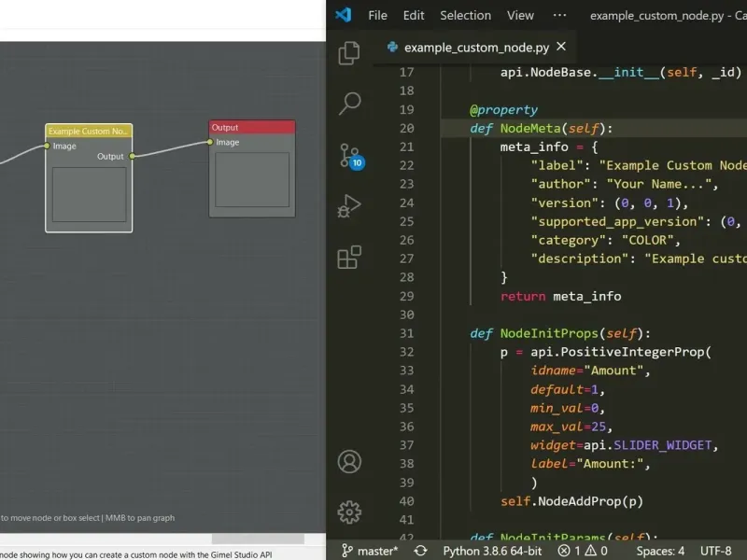Image resolution: width=747 pixels, height=560 pixels.
Task: Open the Manage gear menu
Action: [349, 511]
